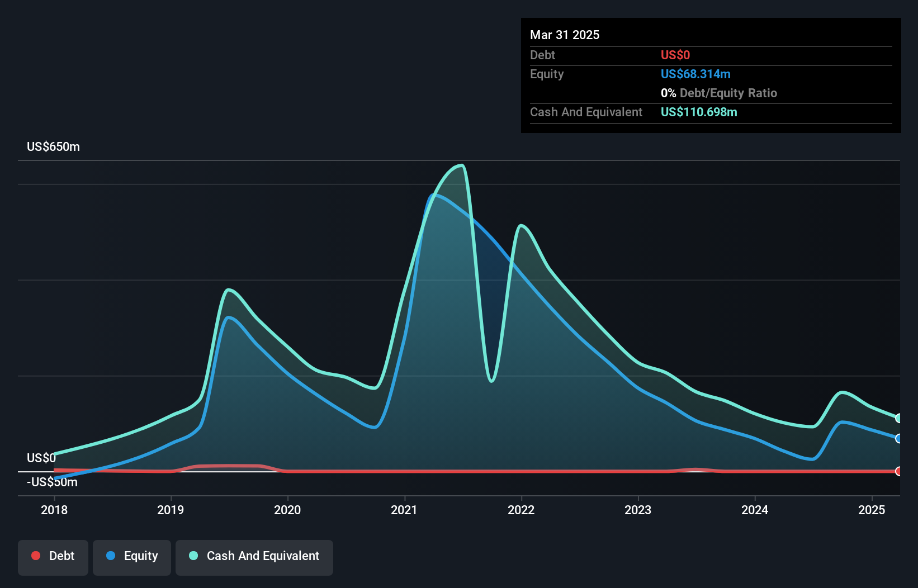This screenshot has height=588, width=918.
Task: Click the Debt row label in tooltip
Action: [x=542, y=55]
